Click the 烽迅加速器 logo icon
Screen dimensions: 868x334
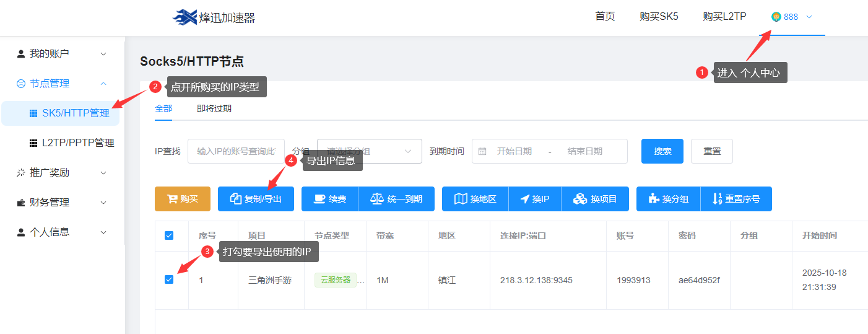click(x=184, y=17)
